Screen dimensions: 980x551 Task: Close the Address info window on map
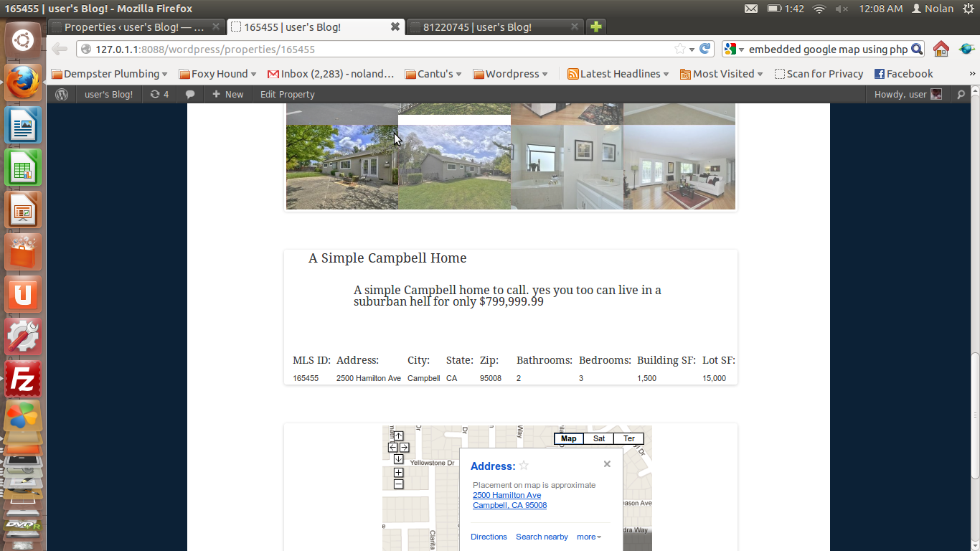coord(607,464)
